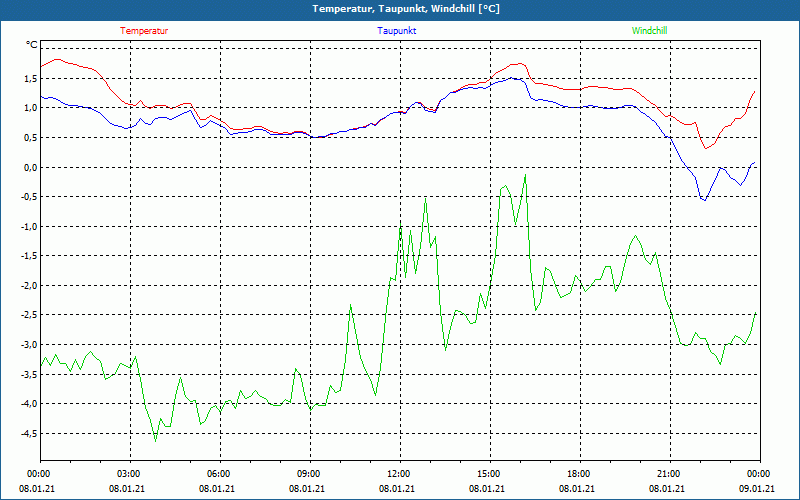Click the -1,0 y-axis value
The width and height of the screenshot is (800, 500).
(29, 226)
